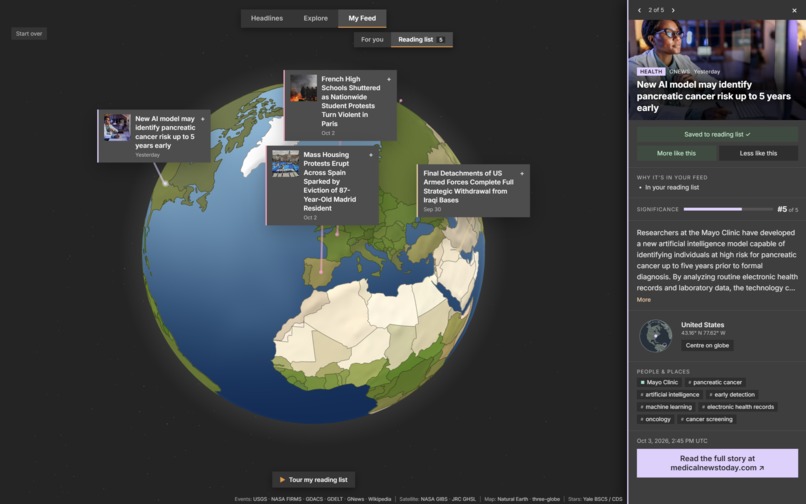Click plus icon on Mass Housing Protests card

371,155
